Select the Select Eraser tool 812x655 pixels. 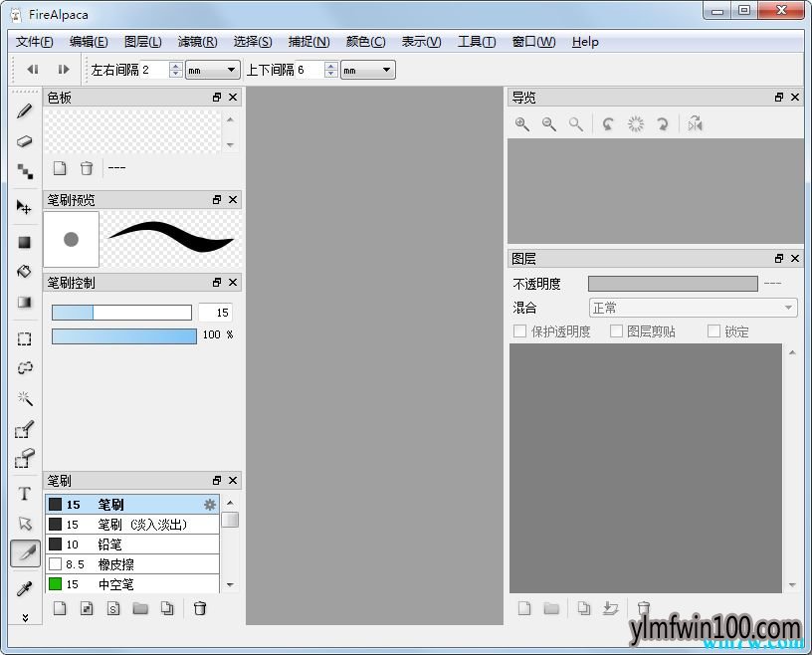[24, 459]
